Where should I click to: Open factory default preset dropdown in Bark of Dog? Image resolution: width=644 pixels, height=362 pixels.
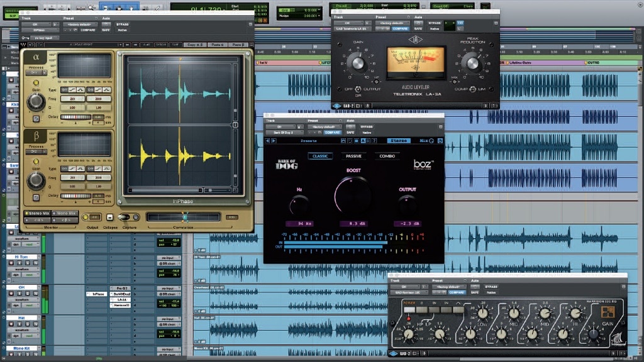tap(324, 127)
